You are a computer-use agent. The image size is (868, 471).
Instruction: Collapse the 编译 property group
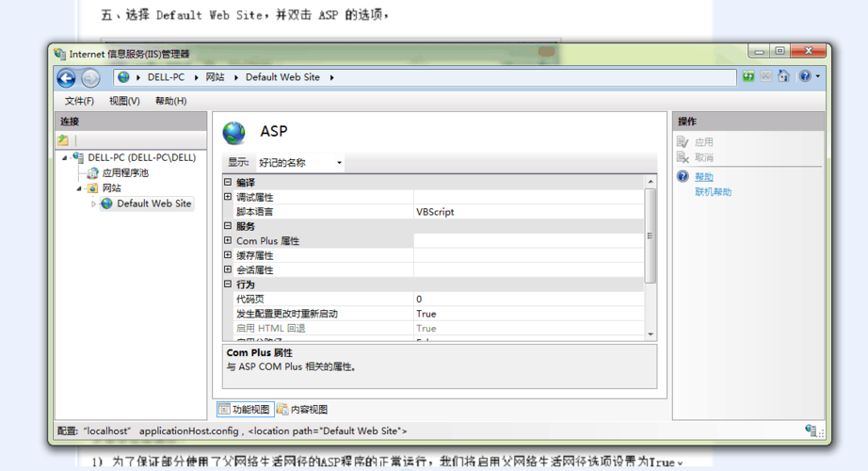228,182
